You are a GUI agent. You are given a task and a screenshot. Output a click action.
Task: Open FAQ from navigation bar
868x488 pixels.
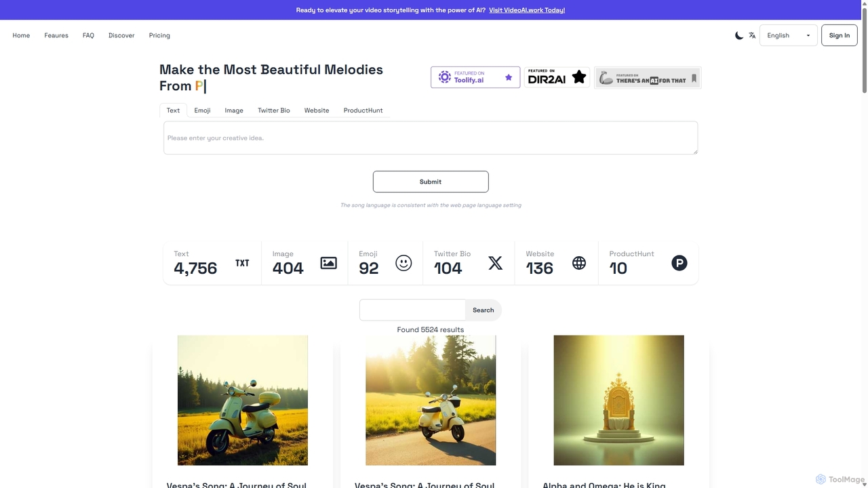(88, 35)
